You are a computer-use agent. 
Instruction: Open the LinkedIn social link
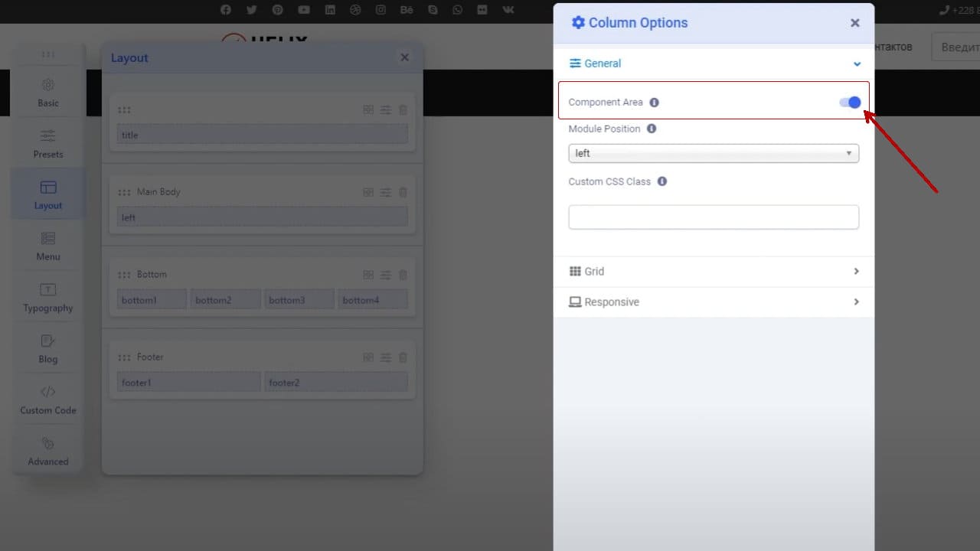tap(330, 10)
